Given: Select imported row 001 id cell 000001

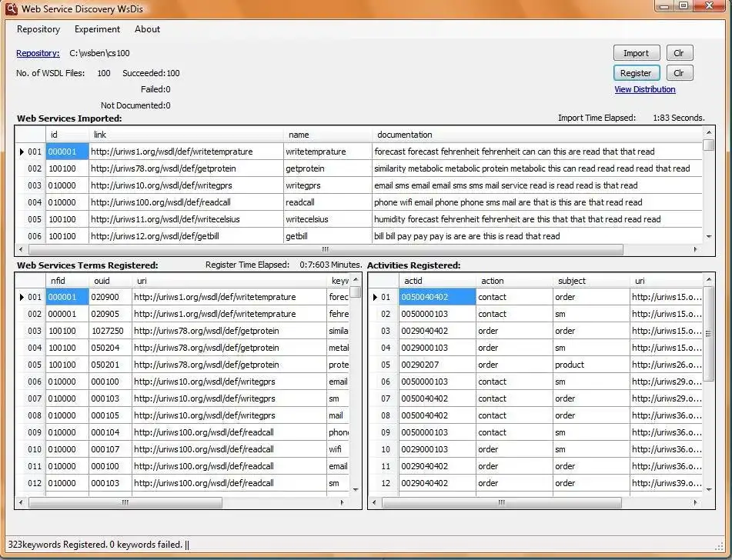Looking at the screenshot, I should tap(67, 152).
